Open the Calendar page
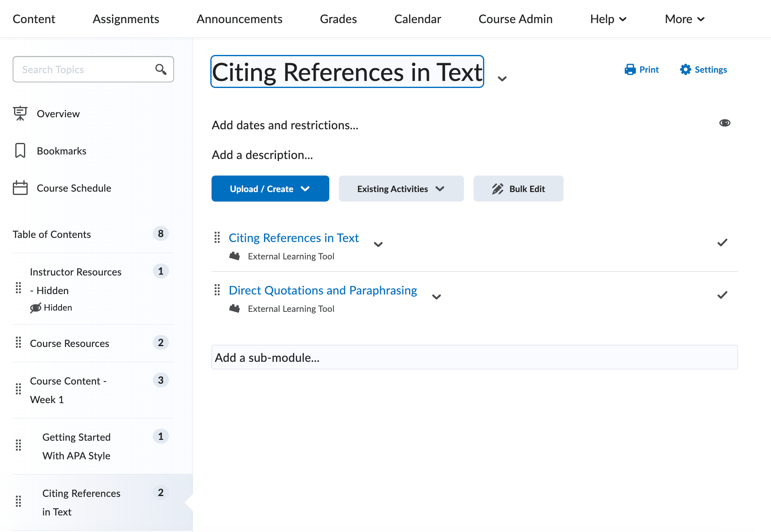Screen dimensions: 771x532 [418, 19]
